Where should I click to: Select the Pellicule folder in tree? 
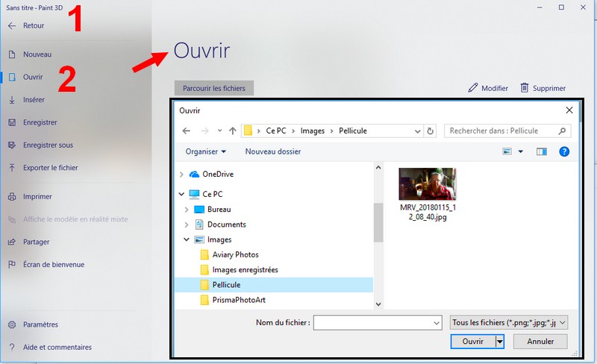[273, 285]
